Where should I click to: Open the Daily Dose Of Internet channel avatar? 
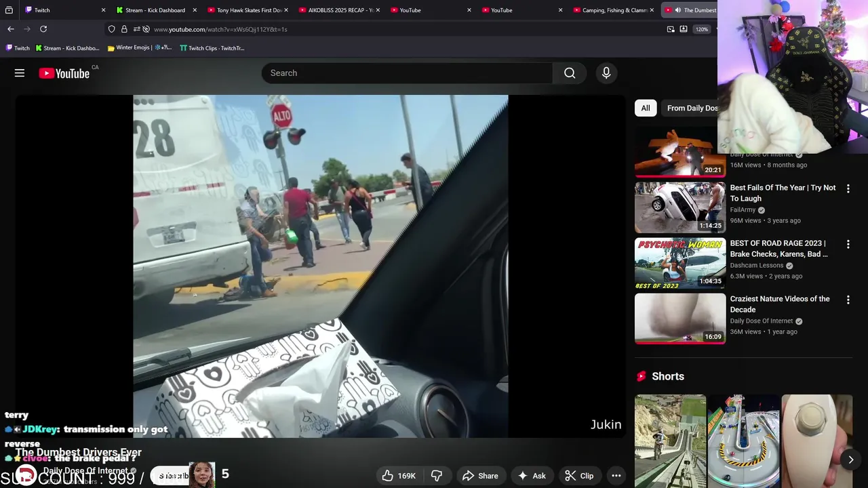(x=26, y=476)
